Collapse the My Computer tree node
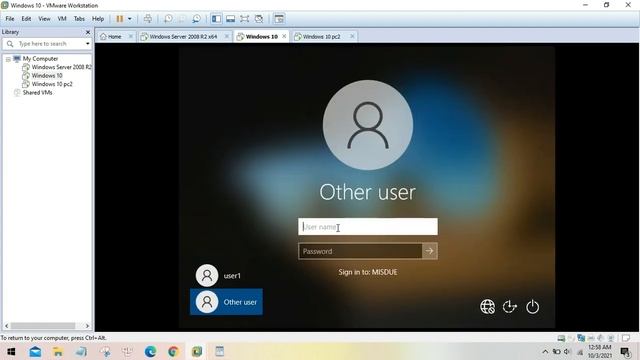640x360 pixels. pos(8,59)
